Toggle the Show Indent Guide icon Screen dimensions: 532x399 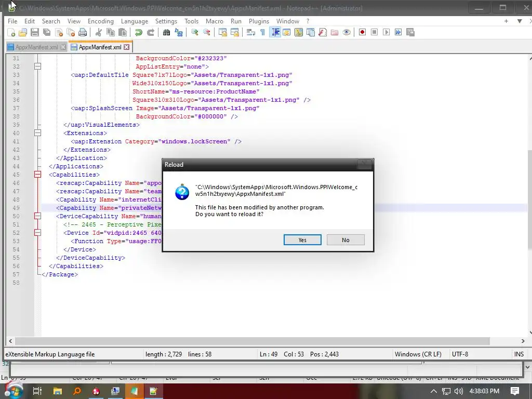click(275, 32)
